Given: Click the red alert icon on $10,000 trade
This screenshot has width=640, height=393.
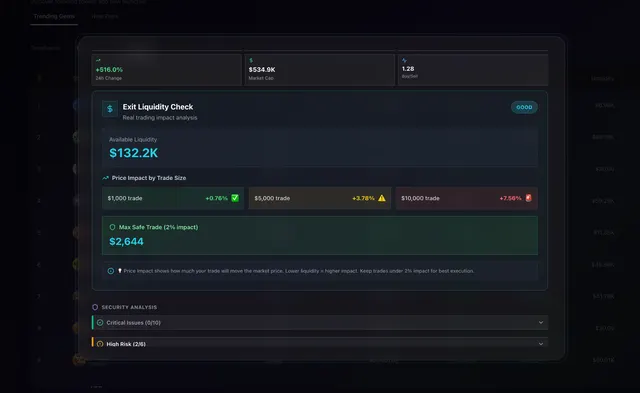Looking at the screenshot, I should pos(529,198).
